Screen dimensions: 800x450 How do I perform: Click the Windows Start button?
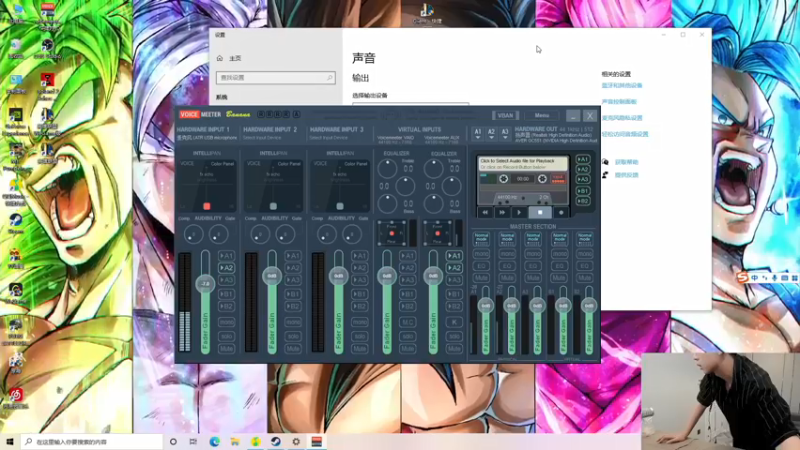(9, 441)
